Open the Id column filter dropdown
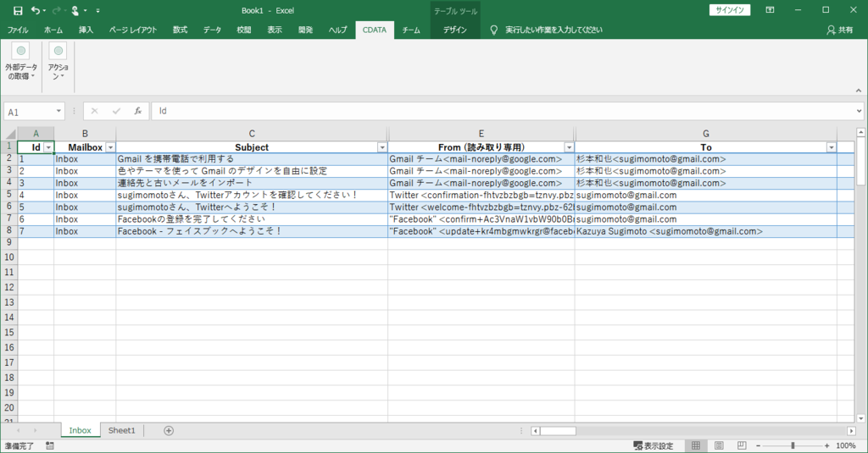This screenshot has height=453, width=868. pyautogui.click(x=48, y=147)
